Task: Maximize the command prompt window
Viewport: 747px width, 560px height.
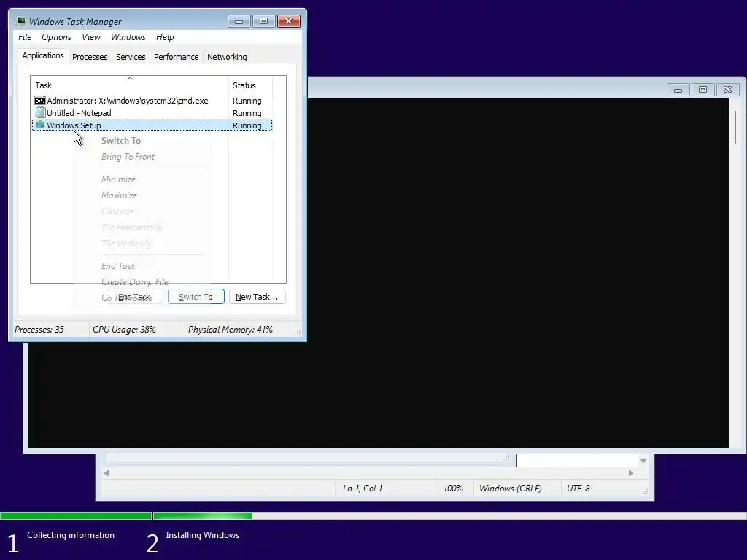Action: [x=703, y=90]
